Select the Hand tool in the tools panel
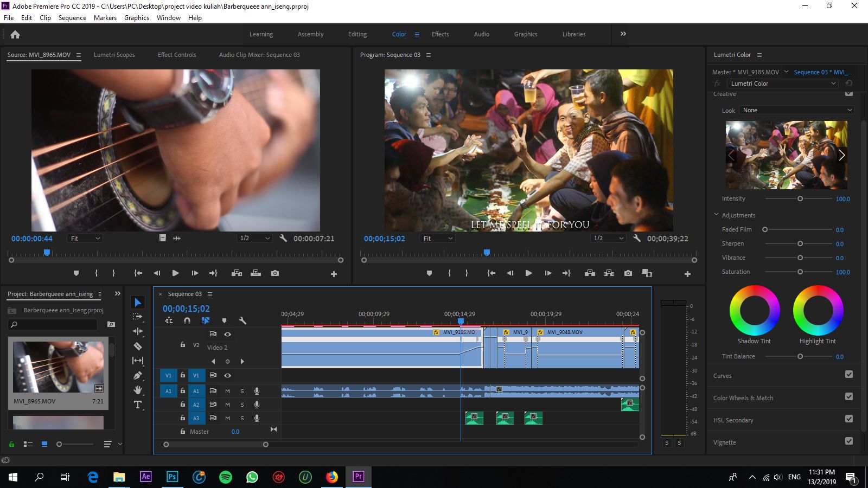Screen dimensions: 868x488 [x=138, y=390]
